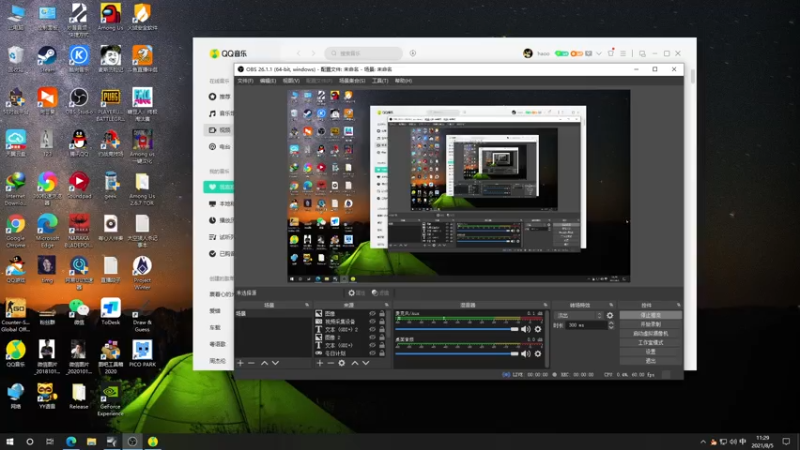Open PICO PARK desktop shortcut

[142, 354]
